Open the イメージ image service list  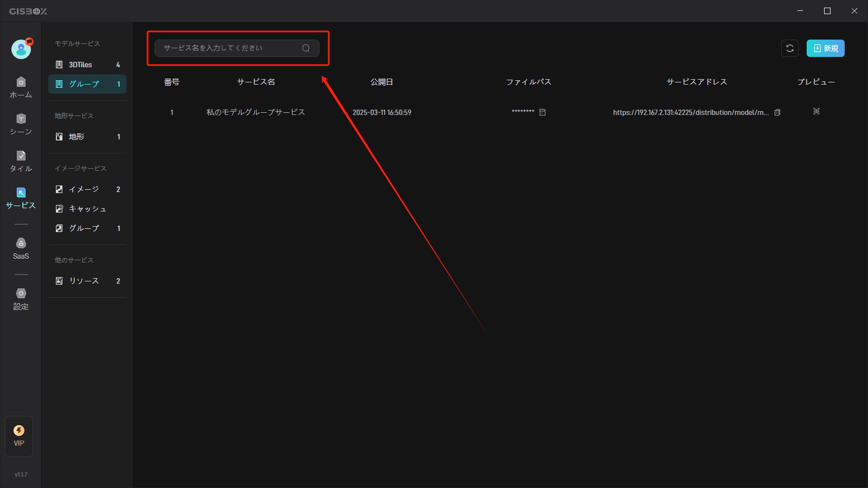[87, 189]
